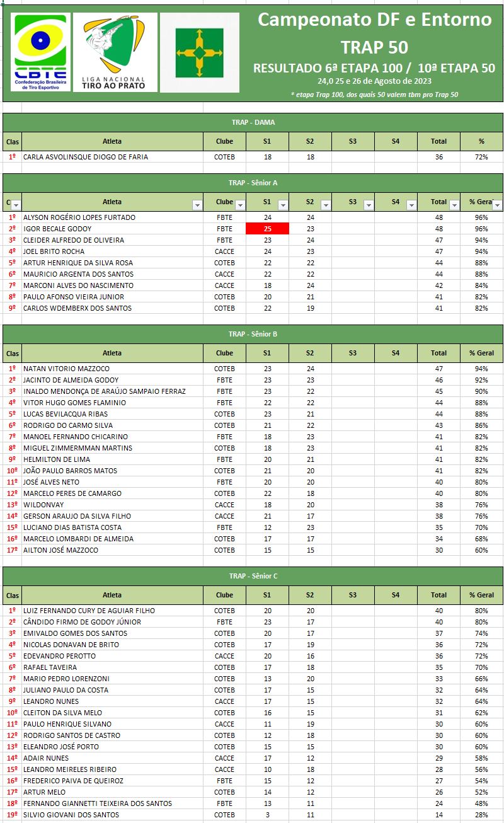
Task: Click the footnote '* etapa Trap 100...'
Action: pos(374,95)
